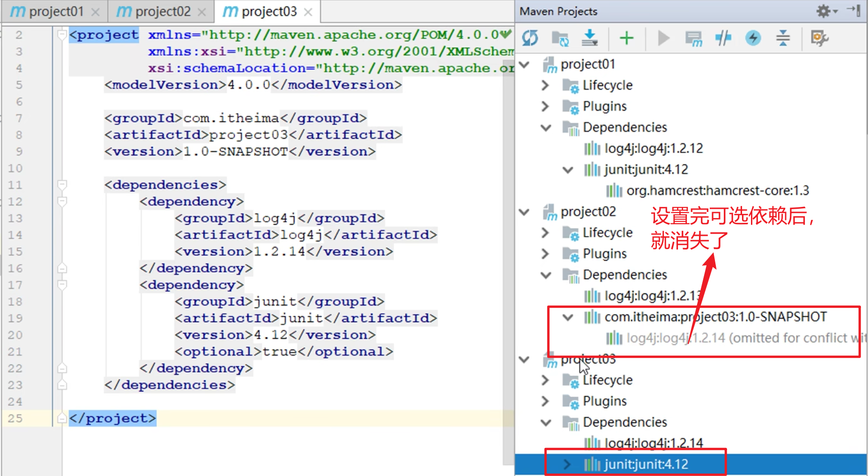
Task: Select log4j:log4j:1.2.12 dependency
Action: tap(654, 148)
